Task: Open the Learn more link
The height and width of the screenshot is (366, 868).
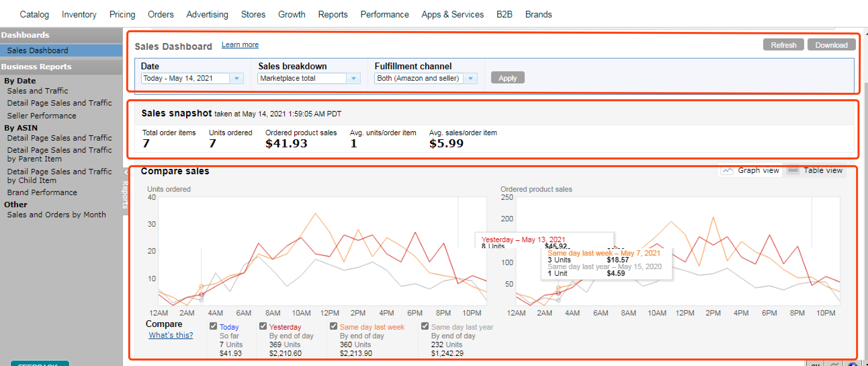Action: [240, 44]
